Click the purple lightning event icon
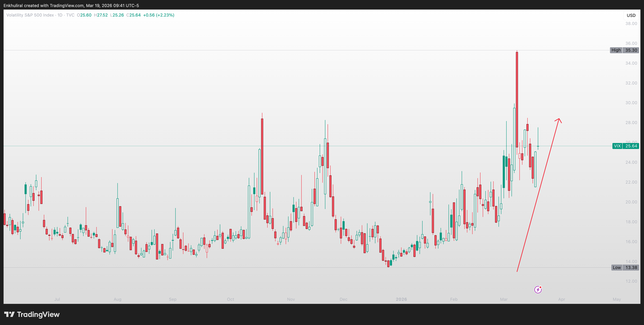 (538, 290)
